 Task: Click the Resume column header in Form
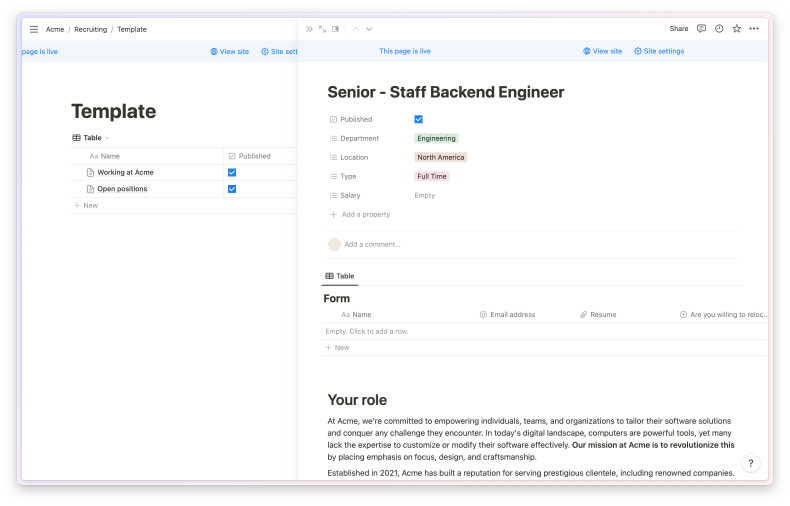[598, 314]
